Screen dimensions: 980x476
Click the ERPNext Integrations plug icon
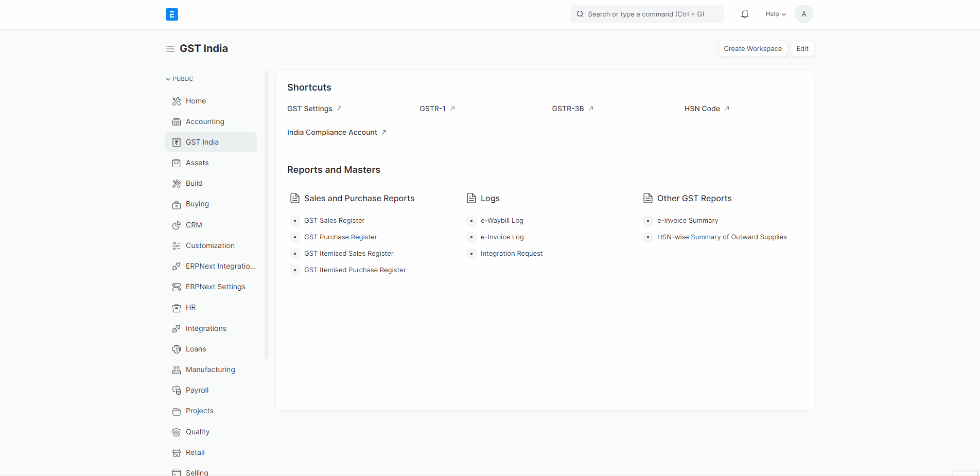tap(177, 267)
